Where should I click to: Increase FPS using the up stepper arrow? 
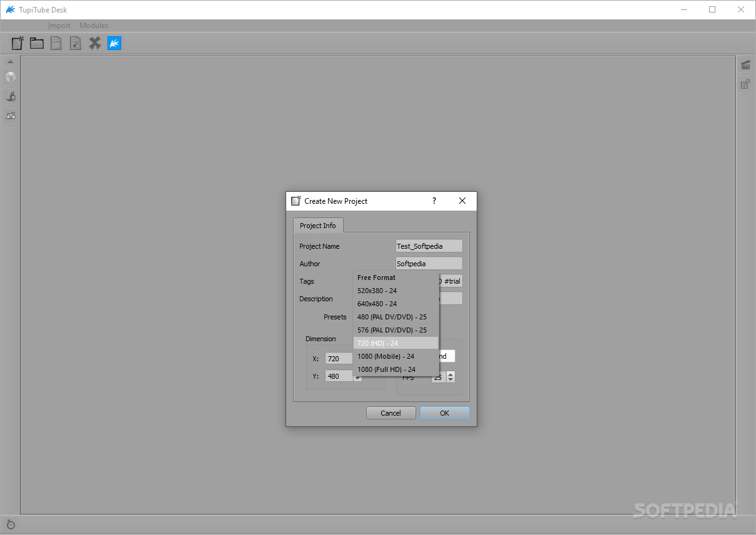coord(450,374)
